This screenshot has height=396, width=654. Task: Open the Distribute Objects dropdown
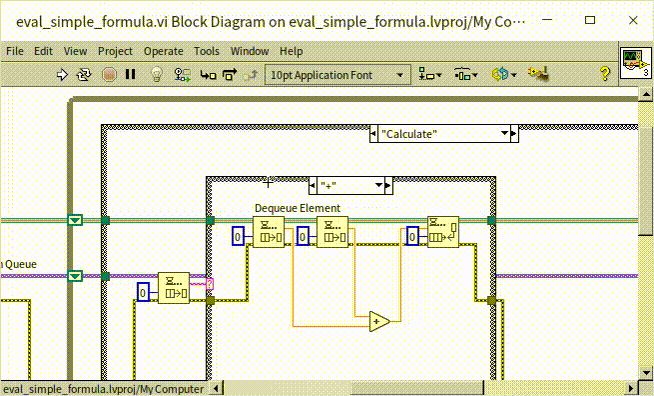click(465, 75)
